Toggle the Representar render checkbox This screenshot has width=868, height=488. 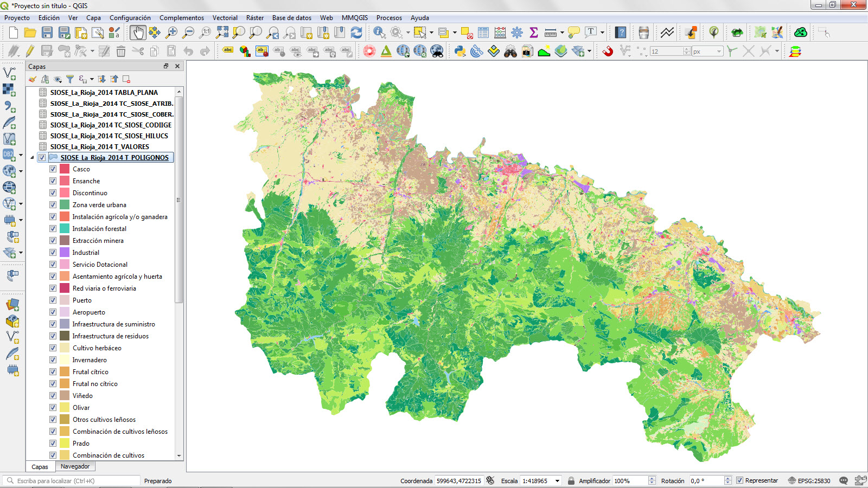739,480
